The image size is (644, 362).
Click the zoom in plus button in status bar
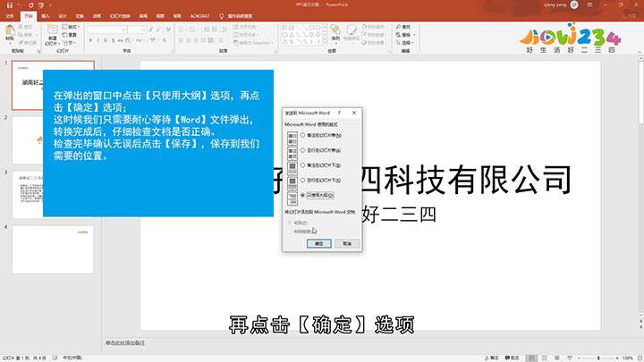pyautogui.click(x=617, y=358)
